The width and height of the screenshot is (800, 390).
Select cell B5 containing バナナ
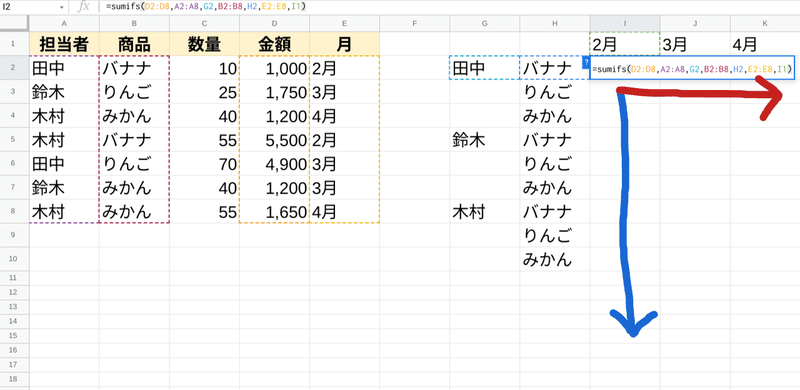[134, 139]
